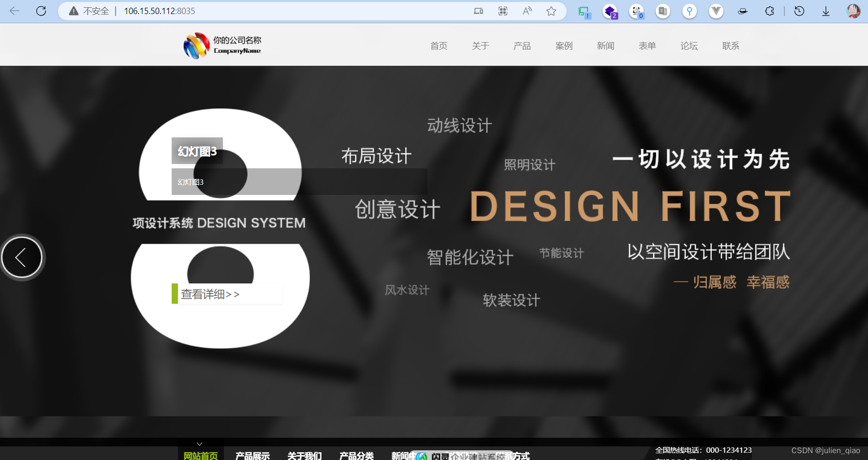Click the not-secure warning triangle icon
This screenshot has height=460, width=868.
click(74, 11)
